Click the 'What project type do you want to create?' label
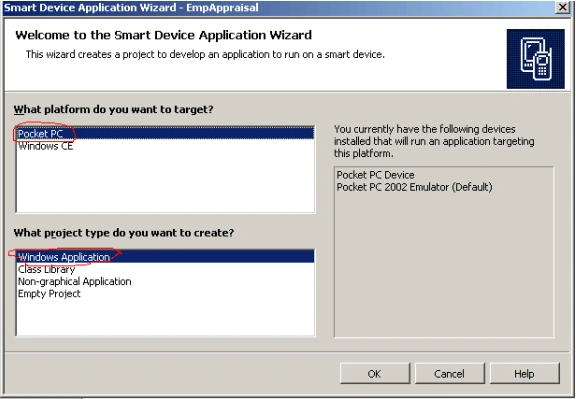The height and width of the screenshot is (399, 576). [124, 233]
